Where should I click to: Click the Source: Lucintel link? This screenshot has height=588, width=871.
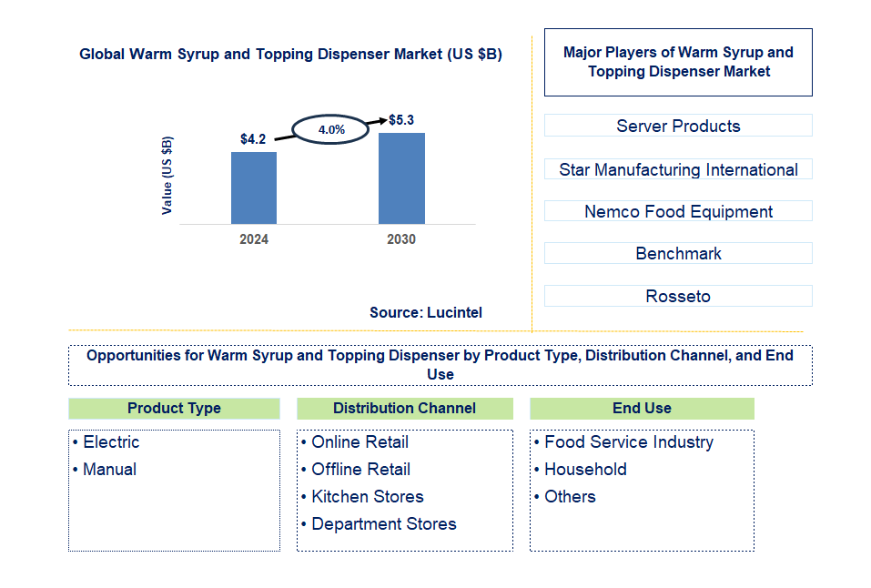[x=425, y=312]
